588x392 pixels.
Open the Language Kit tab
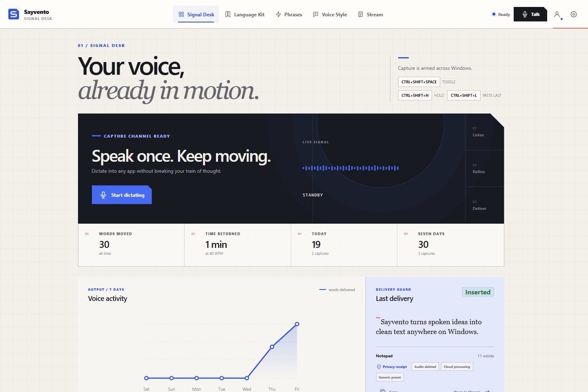(245, 14)
